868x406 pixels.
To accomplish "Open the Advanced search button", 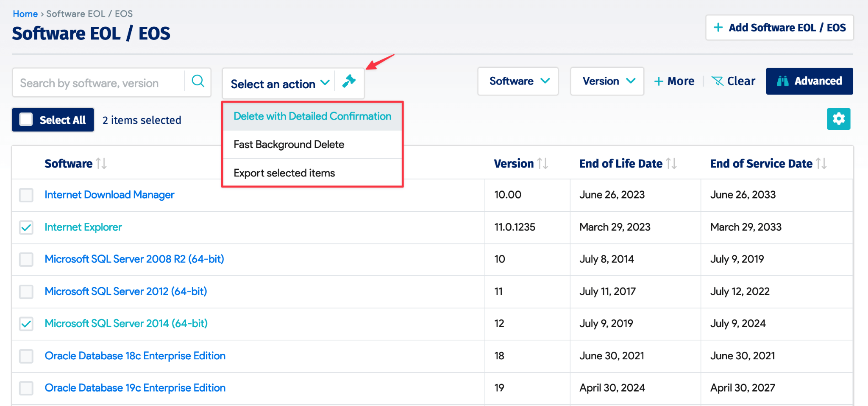I will click(810, 81).
